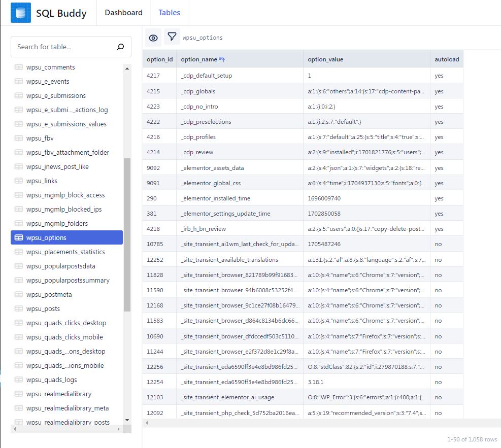Click the option_id cell 10785
This screenshot has width=501, height=448.
(159, 244)
